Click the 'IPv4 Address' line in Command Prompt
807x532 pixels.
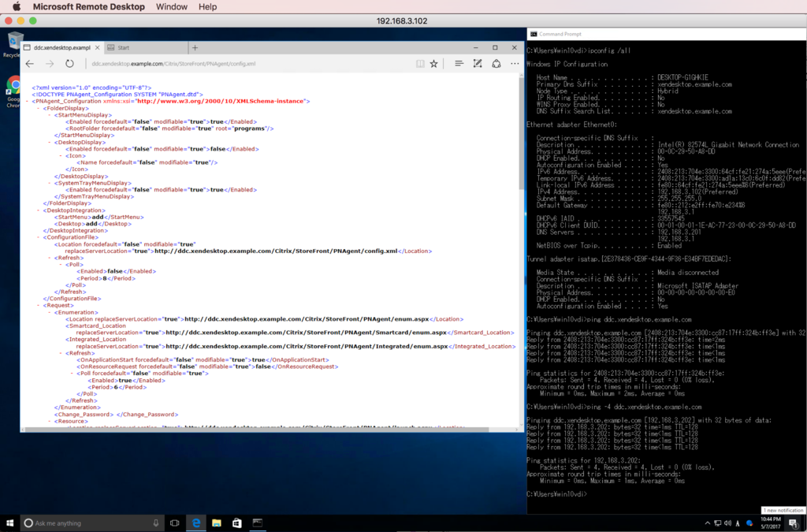tap(637, 192)
